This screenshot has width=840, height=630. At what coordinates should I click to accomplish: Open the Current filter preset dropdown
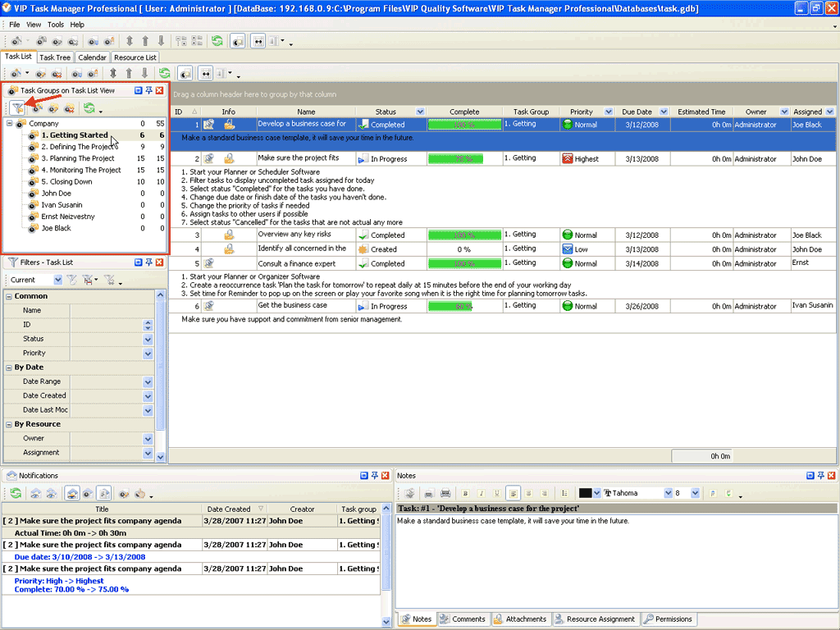click(x=58, y=280)
